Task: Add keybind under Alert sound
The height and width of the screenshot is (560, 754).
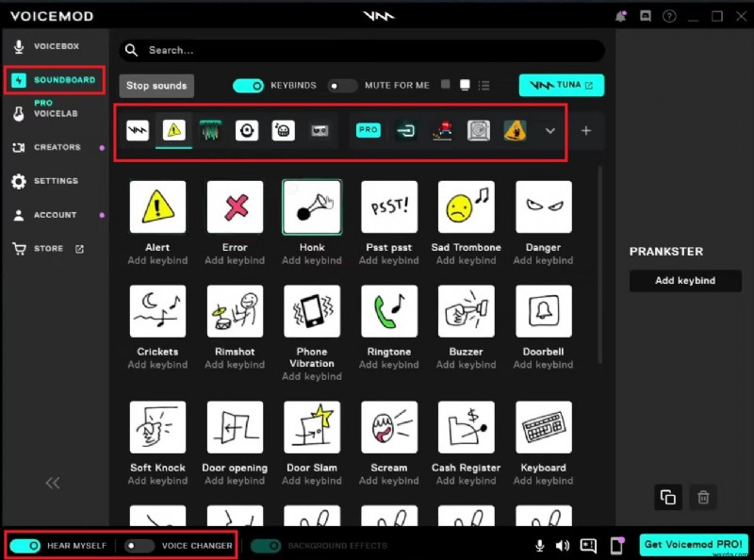Action: tap(157, 260)
